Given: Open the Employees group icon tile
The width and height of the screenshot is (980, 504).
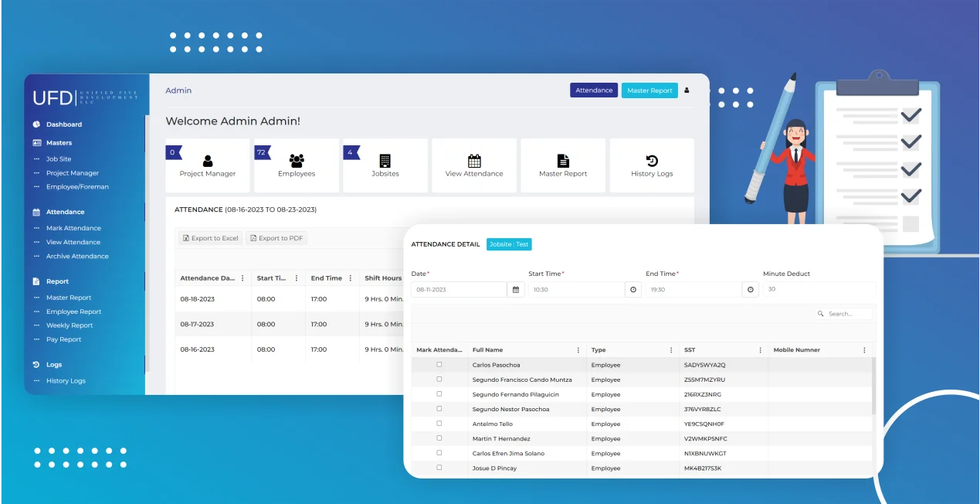Looking at the screenshot, I should tap(297, 161).
